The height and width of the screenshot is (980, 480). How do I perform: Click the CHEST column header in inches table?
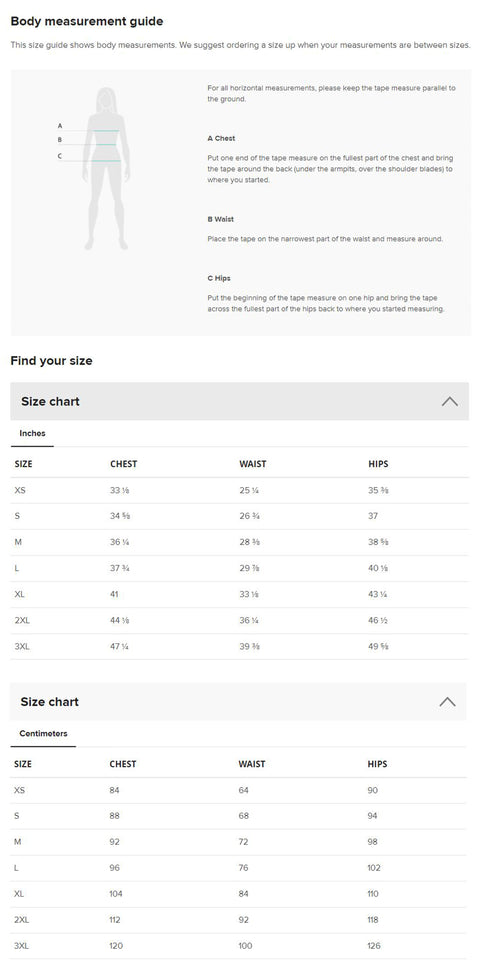pyautogui.click(x=124, y=464)
